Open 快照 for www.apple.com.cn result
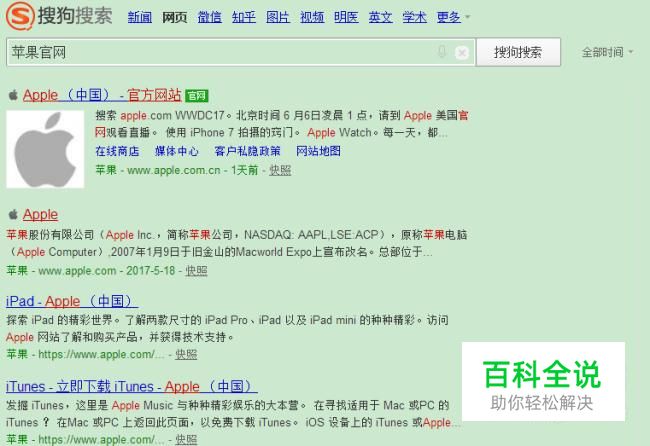650x446 pixels. point(280,170)
